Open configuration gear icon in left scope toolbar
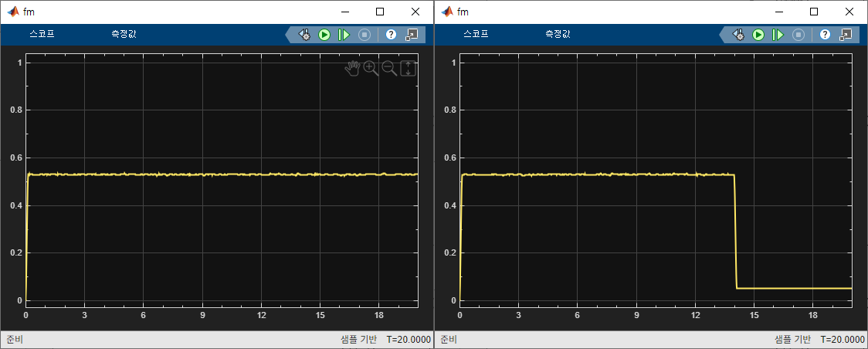Image resolution: width=868 pixels, height=349 pixels. (x=304, y=35)
